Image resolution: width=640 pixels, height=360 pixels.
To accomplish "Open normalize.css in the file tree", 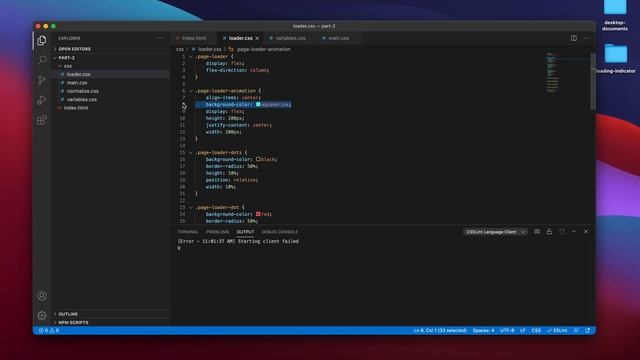I will point(82,91).
